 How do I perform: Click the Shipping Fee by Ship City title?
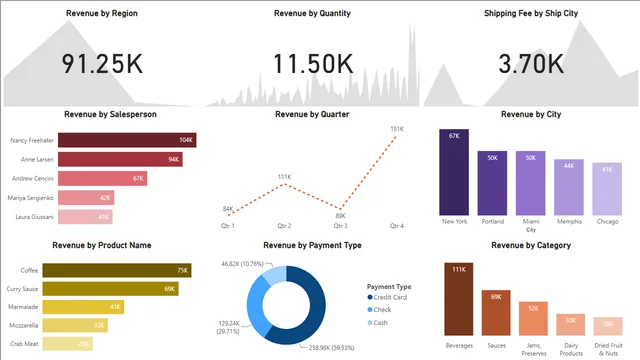(x=531, y=13)
